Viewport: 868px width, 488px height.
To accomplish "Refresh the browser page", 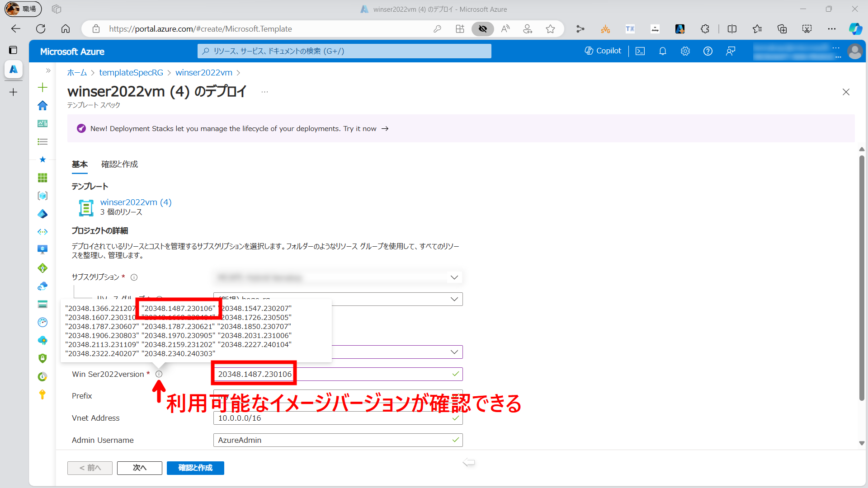I will point(41,29).
